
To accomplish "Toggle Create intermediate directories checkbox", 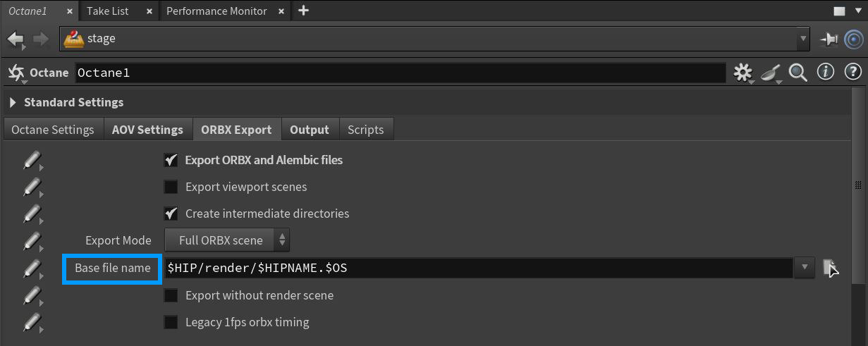I will [x=171, y=214].
